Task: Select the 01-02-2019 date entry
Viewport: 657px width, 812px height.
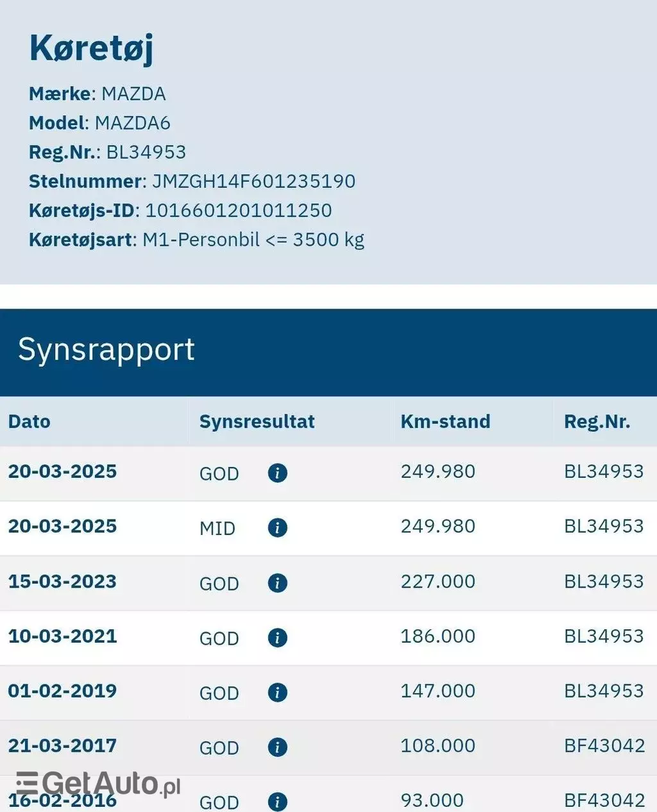Action: (62, 691)
